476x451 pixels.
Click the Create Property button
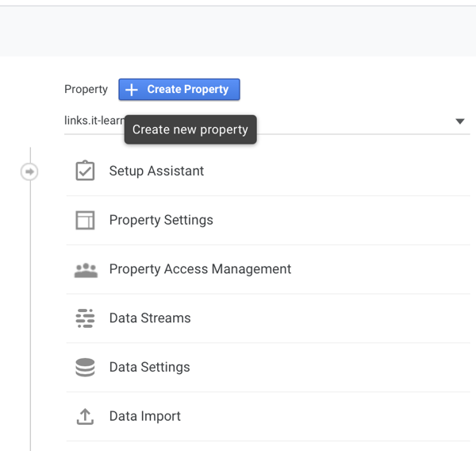179,90
